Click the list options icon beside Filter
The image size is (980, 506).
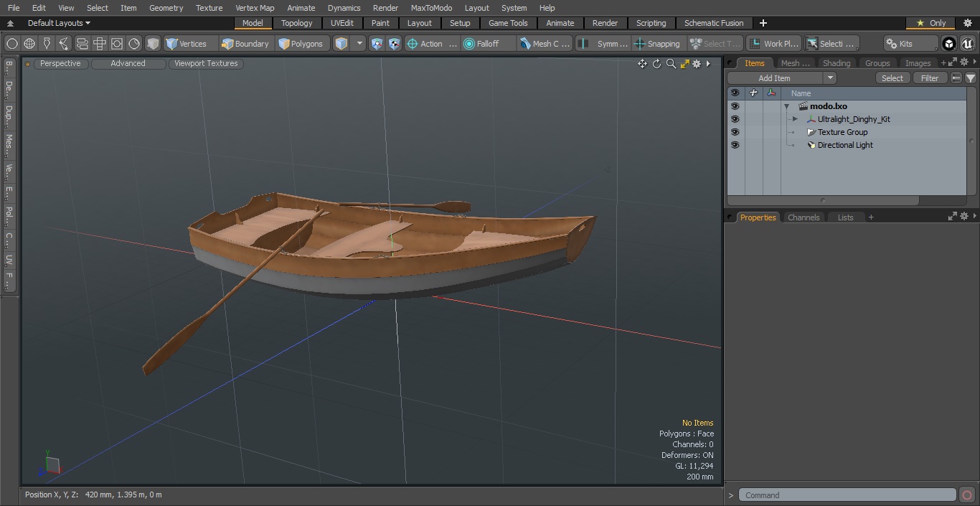(956, 78)
